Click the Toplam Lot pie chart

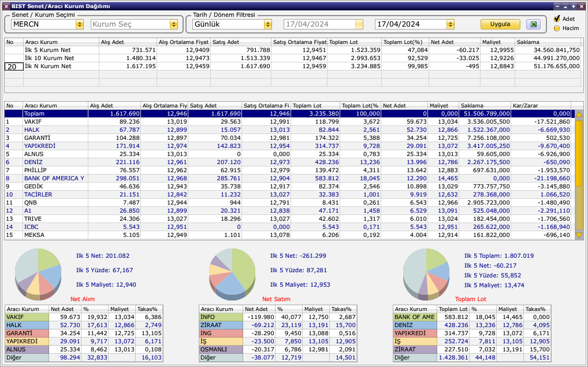[426, 274]
